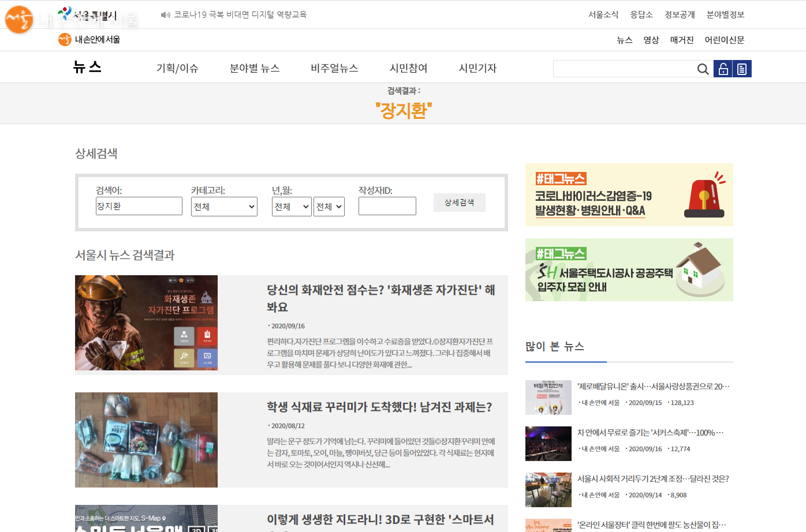Open the 학생 식재료 꾸러미 article title
The image size is (806, 532).
point(379,407)
